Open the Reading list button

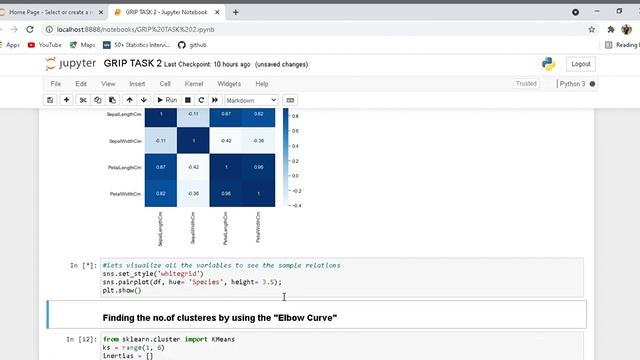point(622,45)
